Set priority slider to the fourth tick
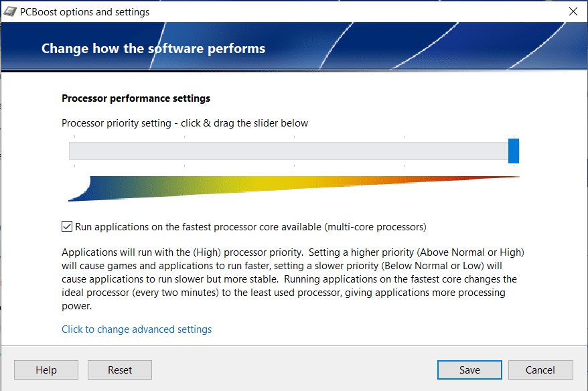This screenshot has height=391, width=588. click(404, 151)
